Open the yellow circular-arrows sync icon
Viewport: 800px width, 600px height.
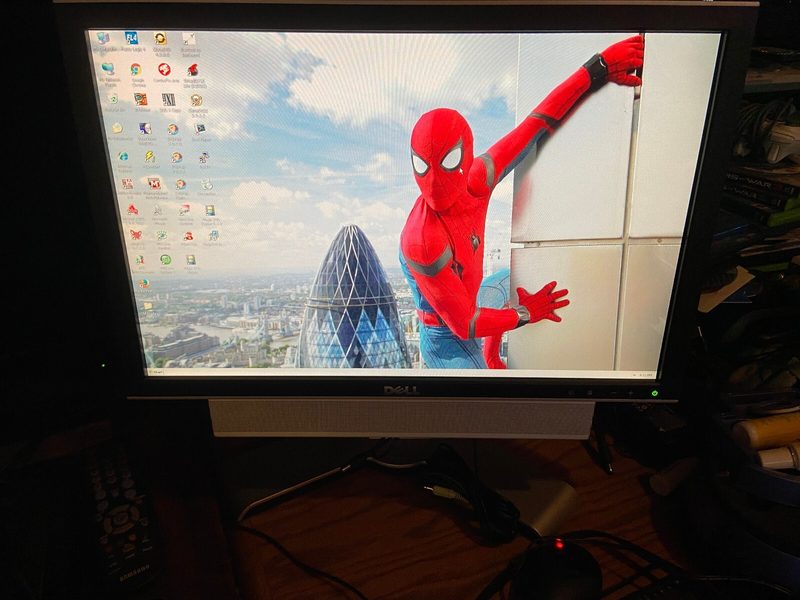pos(160,38)
